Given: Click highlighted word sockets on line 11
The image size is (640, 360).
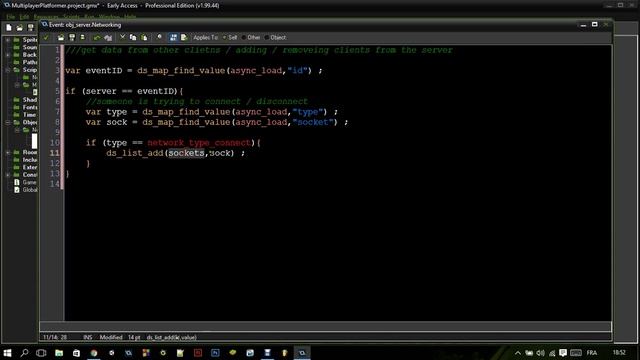Looking at the screenshot, I should coord(186,153).
